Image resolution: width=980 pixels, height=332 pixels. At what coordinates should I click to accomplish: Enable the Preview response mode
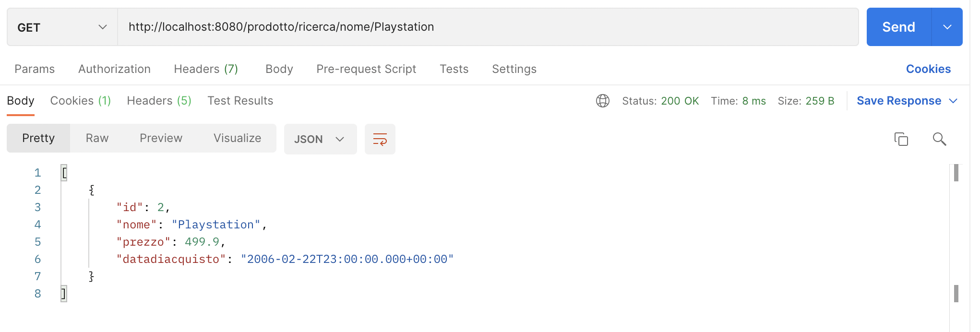click(x=161, y=138)
